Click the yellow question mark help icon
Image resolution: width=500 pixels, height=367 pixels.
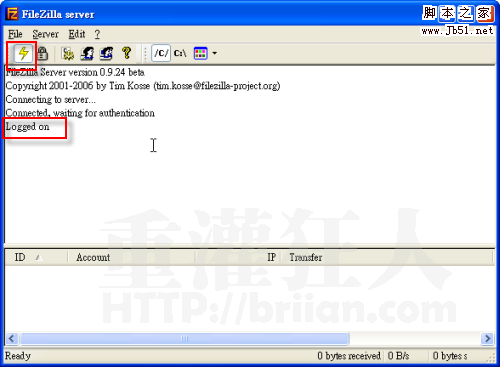pos(127,53)
